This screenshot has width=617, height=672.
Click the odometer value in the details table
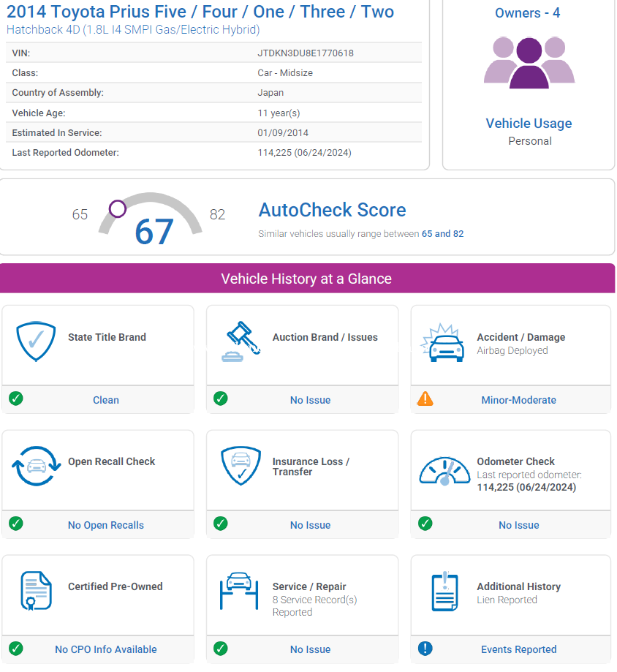(x=304, y=153)
